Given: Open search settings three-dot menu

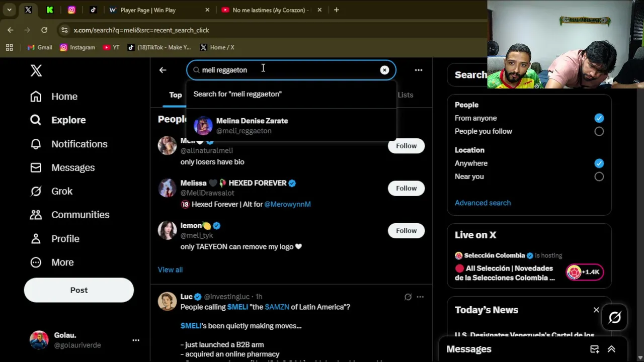Looking at the screenshot, I should click(x=419, y=70).
